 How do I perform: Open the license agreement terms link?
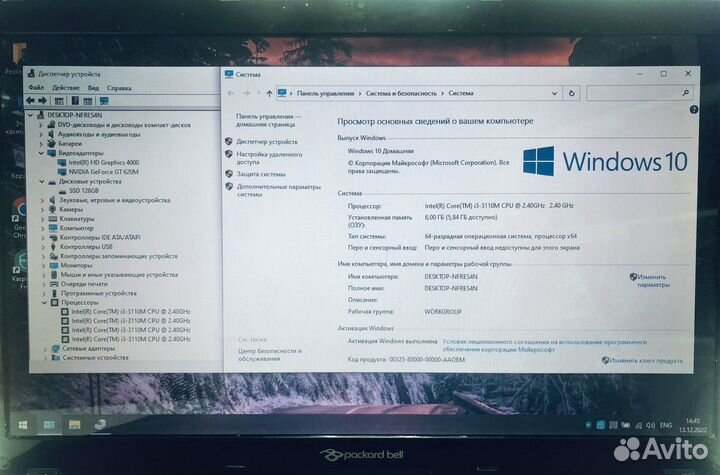click(x=545, y=345)
